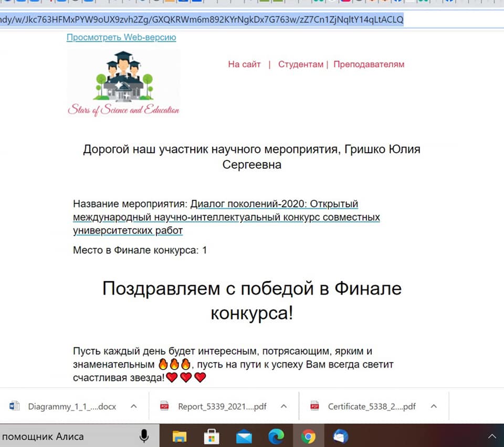This screenshot has height=447, width=504.
Task: Click the Google Chrome taskbar icon
Action: pos(308,437)
